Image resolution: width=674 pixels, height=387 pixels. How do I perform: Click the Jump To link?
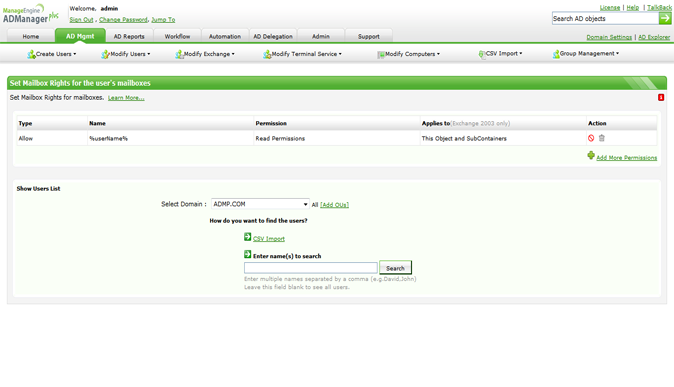[163, 20]
